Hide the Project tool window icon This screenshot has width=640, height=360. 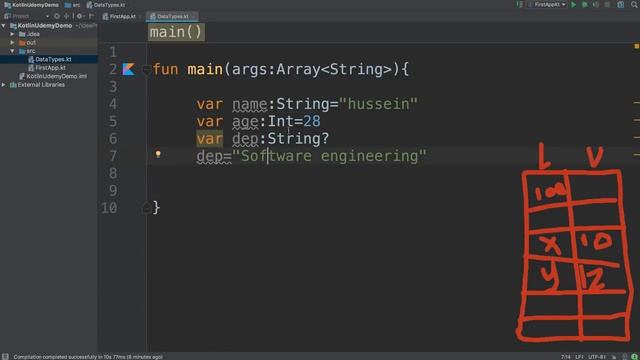click(91, 16)
